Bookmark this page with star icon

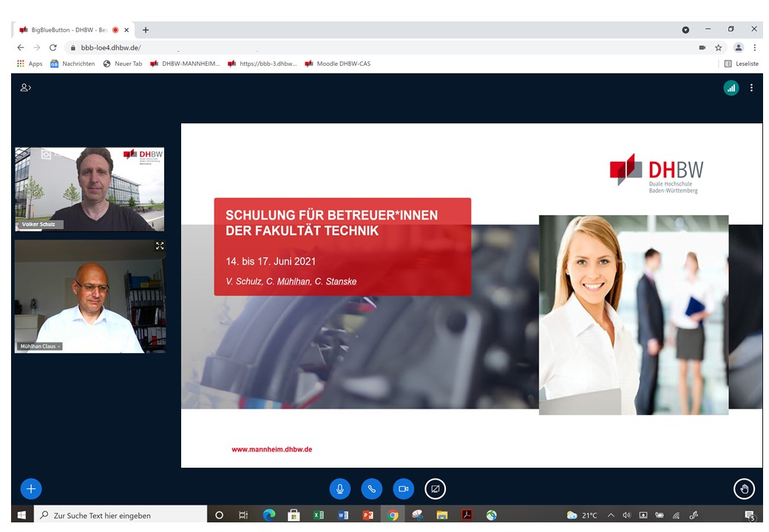pos(718,47)
